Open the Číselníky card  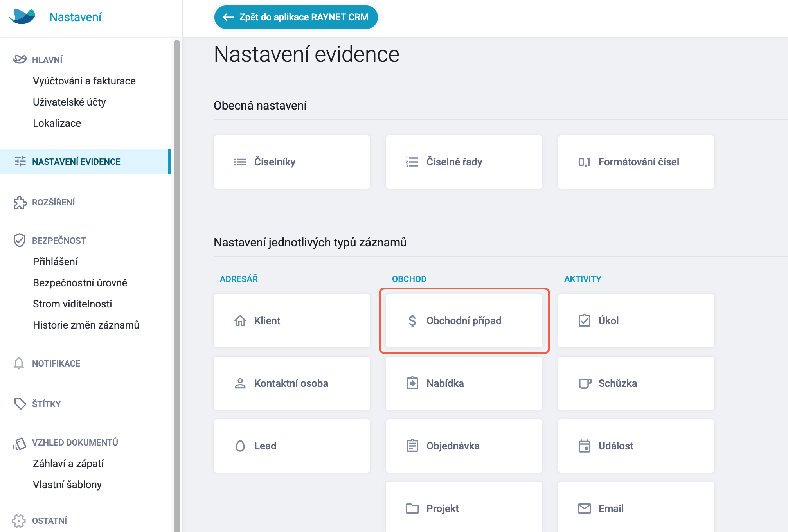pos(292,162)
